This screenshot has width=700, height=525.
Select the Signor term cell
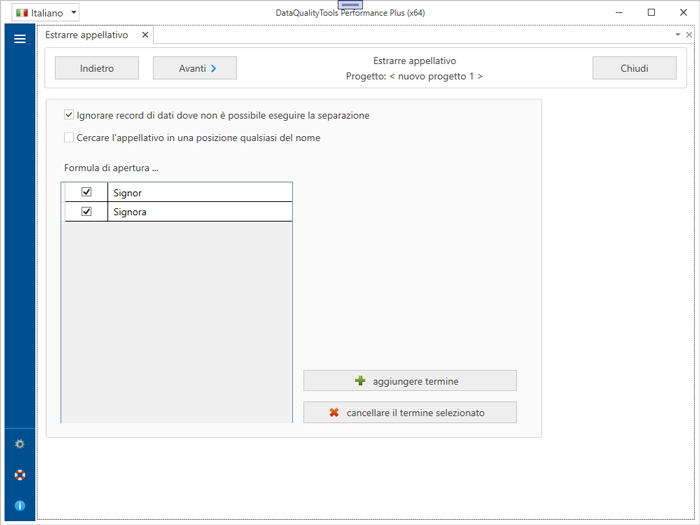[199, 192]
